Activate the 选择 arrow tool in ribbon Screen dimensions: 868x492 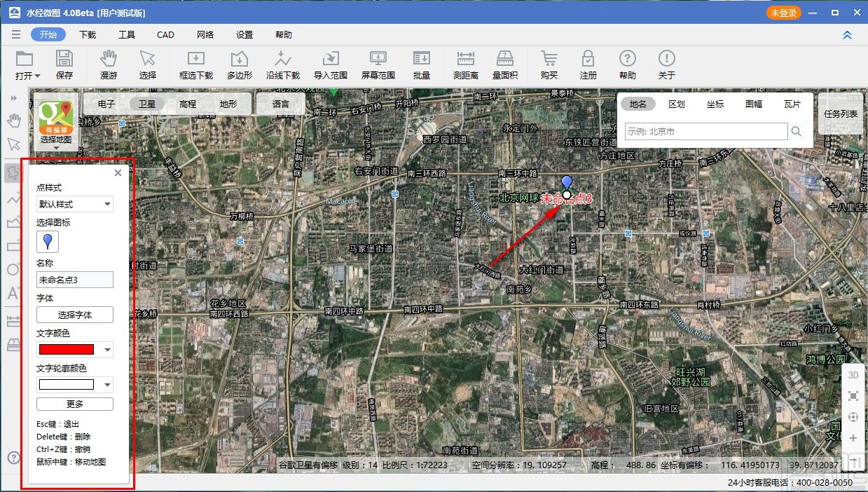(148, 65)
